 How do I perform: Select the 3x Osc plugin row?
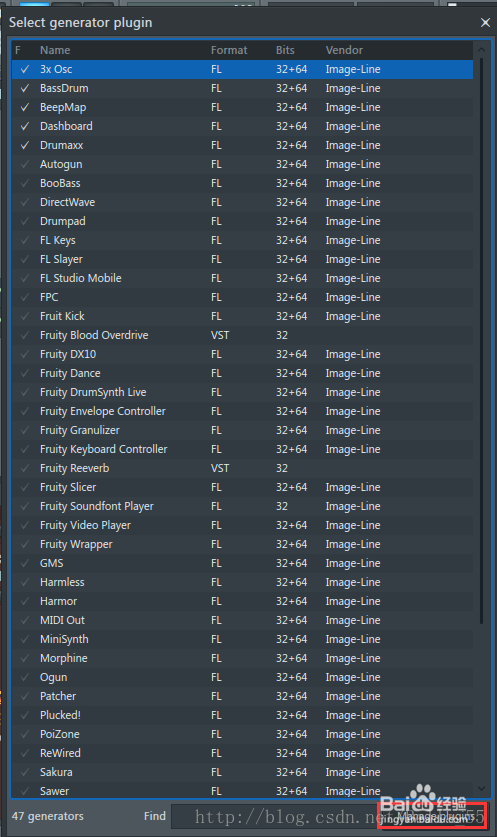(x=242, y=69)
